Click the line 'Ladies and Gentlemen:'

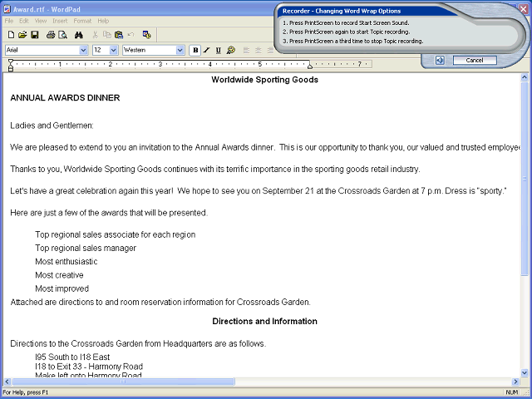tap(52, 126)
